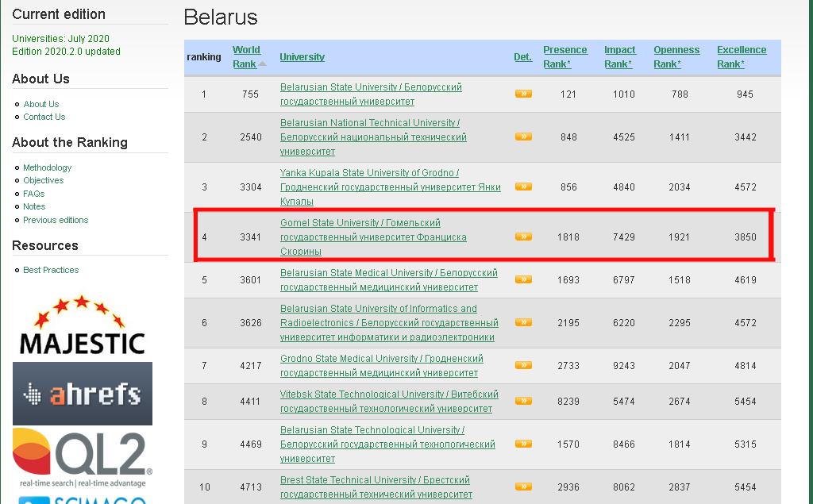The width and height of the screenshot is (813, 504).
Task: Open Yanka Kupala State University of Grodno link
Action: click(391, 187)
